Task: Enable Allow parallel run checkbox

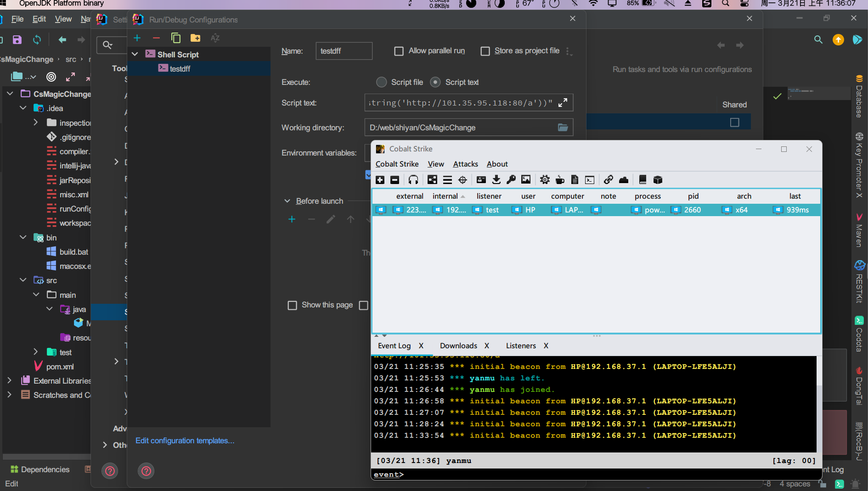Action: 399,51
